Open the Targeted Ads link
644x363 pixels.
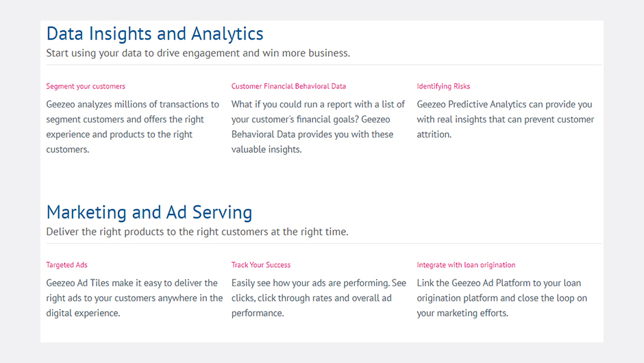point(66,265)
